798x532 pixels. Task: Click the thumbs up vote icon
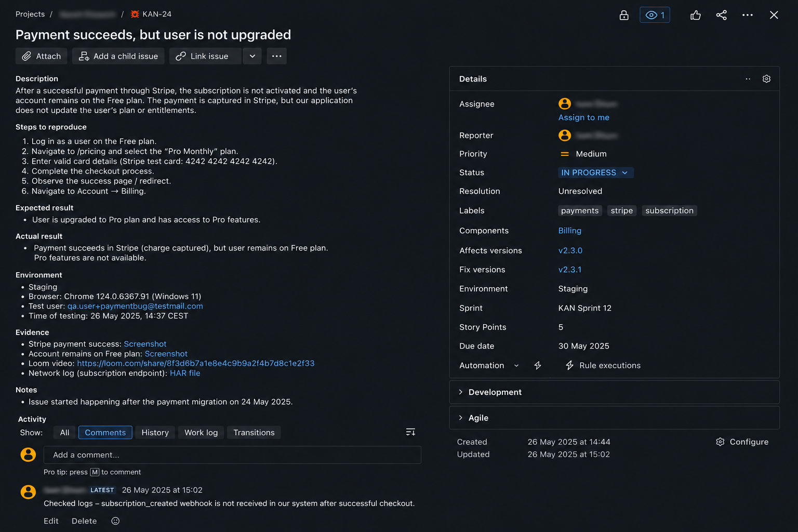pos(696,15)
